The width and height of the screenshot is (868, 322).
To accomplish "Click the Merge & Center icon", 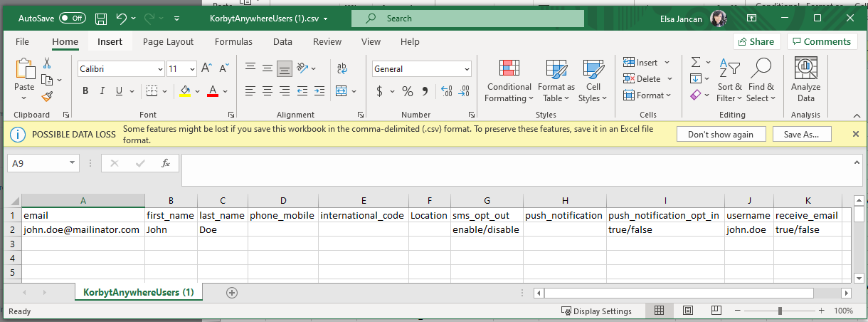I will click(342, 91).
